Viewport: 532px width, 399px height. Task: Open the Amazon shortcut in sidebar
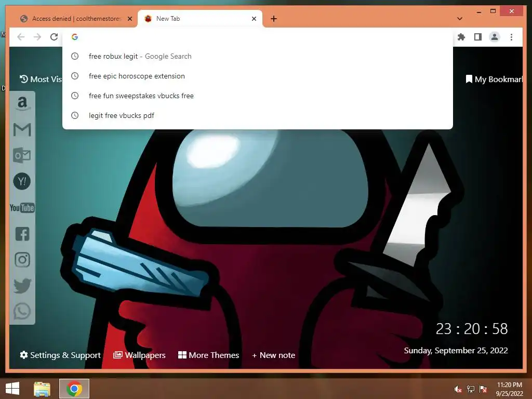(x=22, y=103)
